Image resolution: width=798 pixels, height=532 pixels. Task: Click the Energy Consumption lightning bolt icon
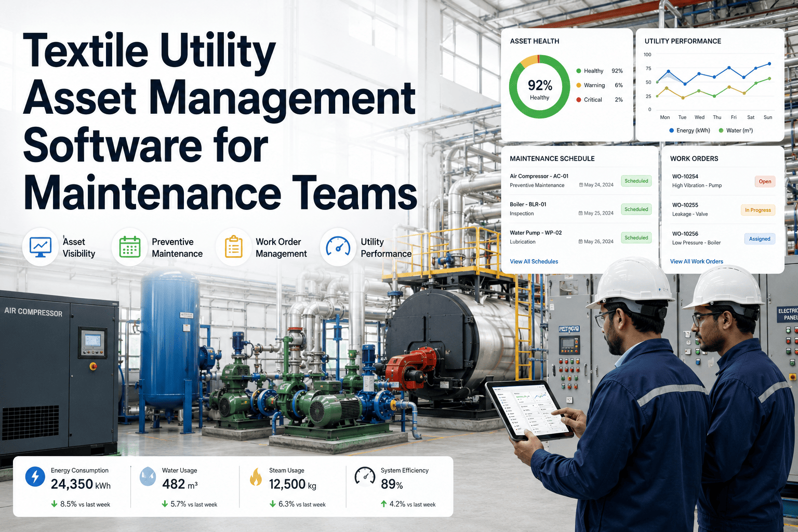35,476
